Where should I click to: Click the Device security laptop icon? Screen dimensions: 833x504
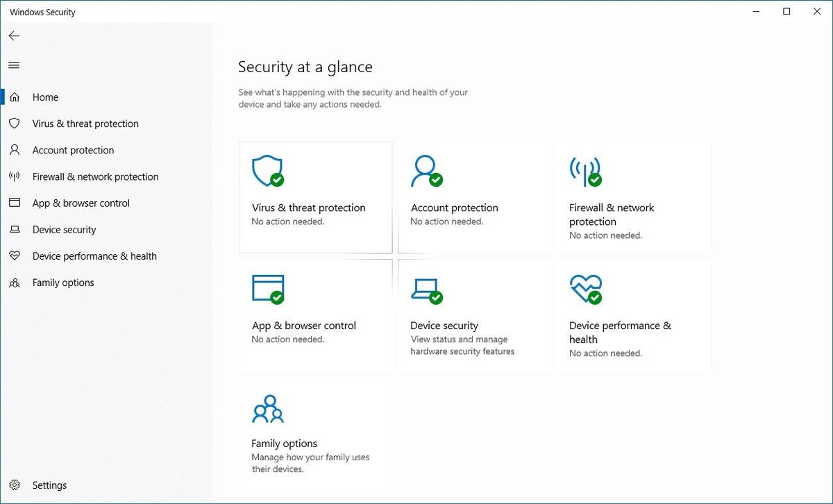click(x=425, y=289)
